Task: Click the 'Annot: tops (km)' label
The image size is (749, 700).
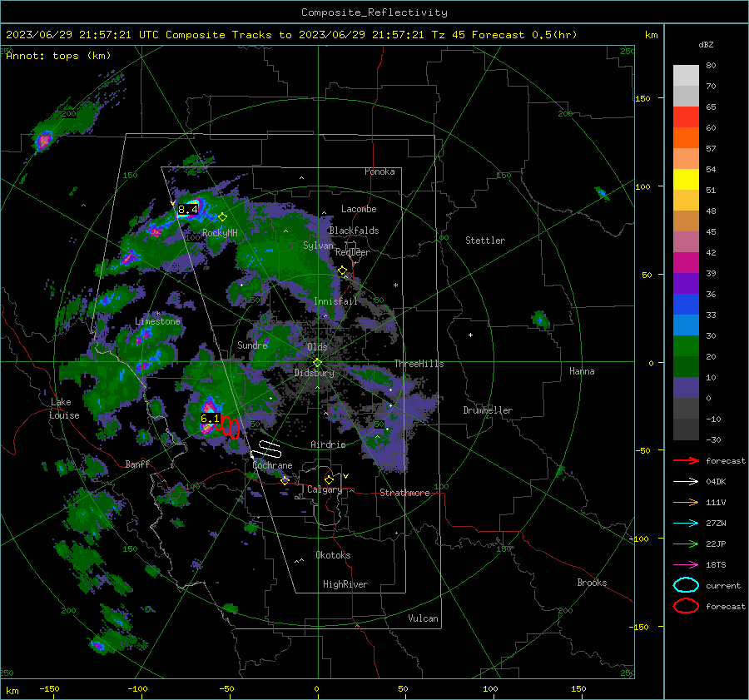Action: coord(58,56)
